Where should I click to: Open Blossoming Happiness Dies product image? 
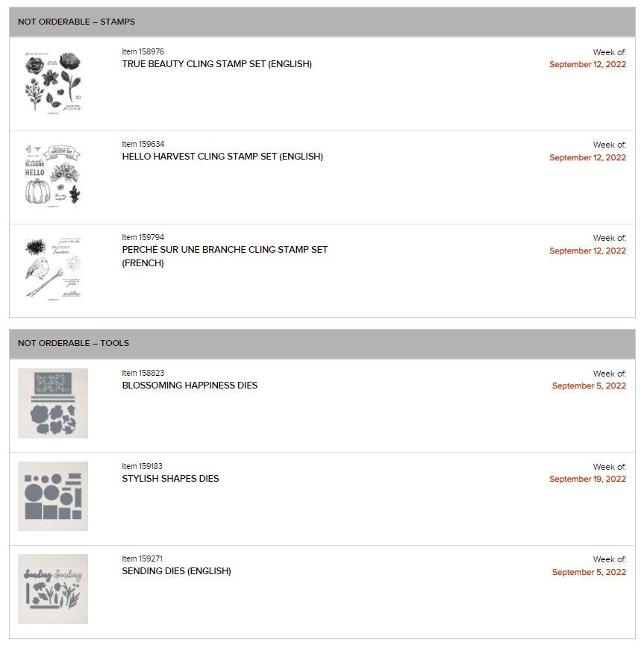[53, 403]
